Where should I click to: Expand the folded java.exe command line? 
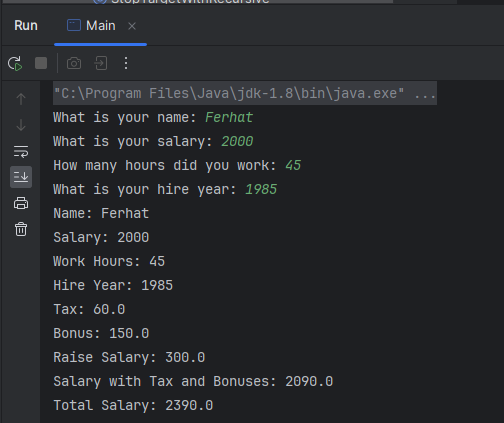click(245, 93)
